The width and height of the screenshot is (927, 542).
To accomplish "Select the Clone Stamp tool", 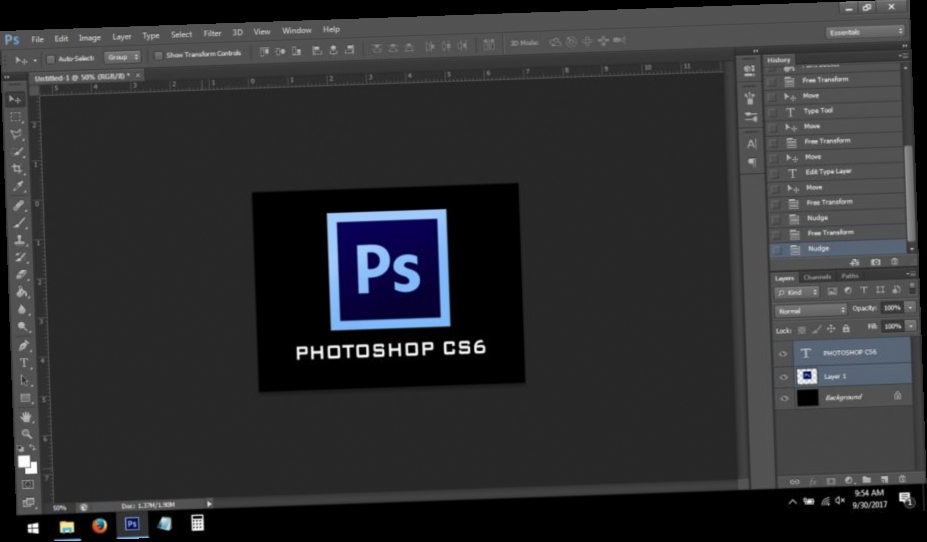I will coord(20,240).
